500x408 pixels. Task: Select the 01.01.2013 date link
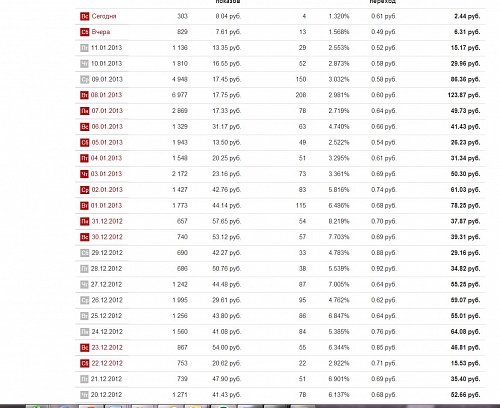pos(106,206)
